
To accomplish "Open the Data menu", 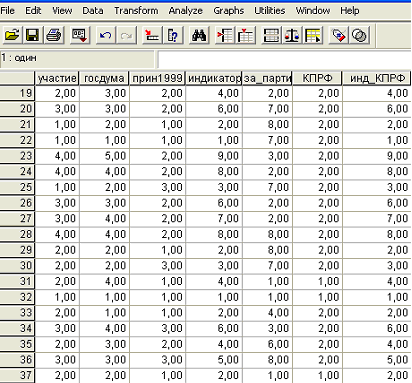I will (x=93, y=11).
